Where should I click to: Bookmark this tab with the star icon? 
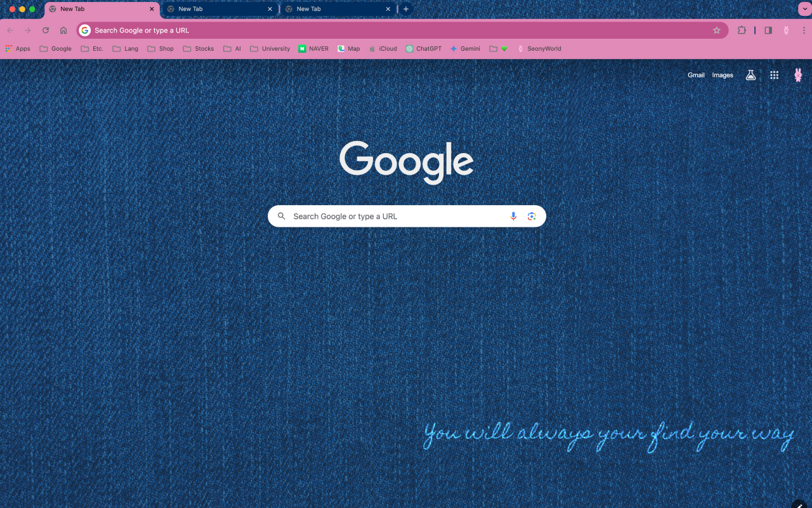[x=717, y=30]
